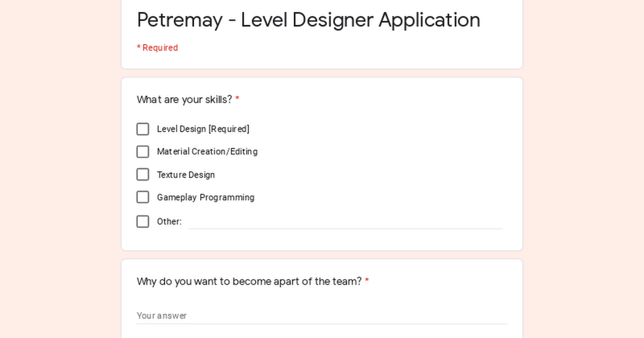644x338 pixels.
Task: Enable the Material Creation/Editing checkbox
Action: tap(143, 152)
